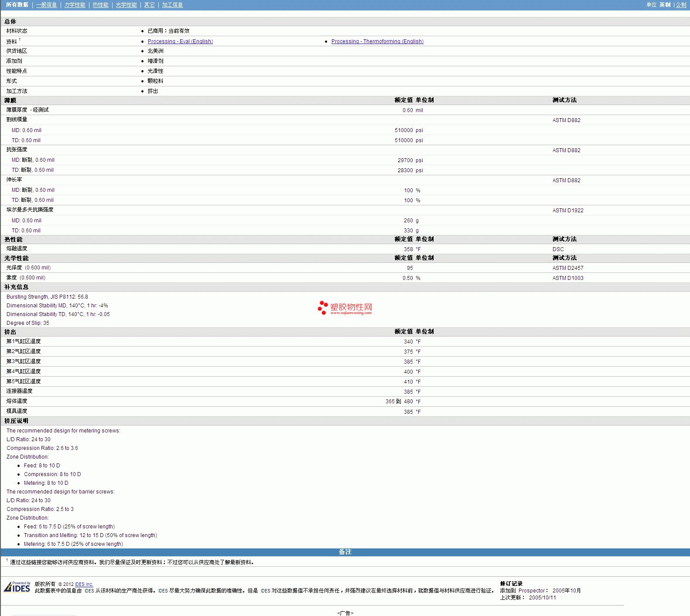The width and height of the screenshot is (690, 616).
Task: Click ASTM D1922 tear strength method
Action: 567,211
